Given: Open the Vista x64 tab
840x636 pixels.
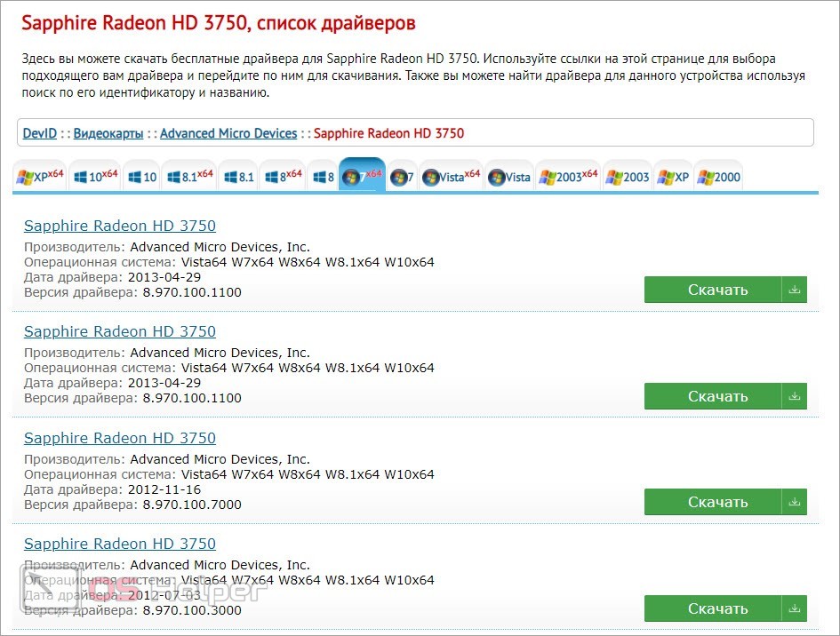Looking at the screenshot, I should point(451,176).
